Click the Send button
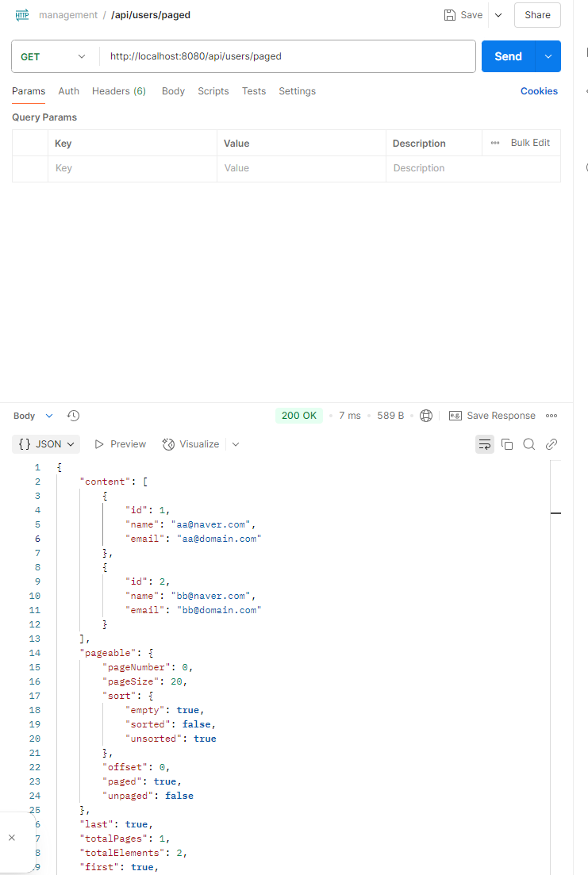The image size is (588, 875). [507, 56]
